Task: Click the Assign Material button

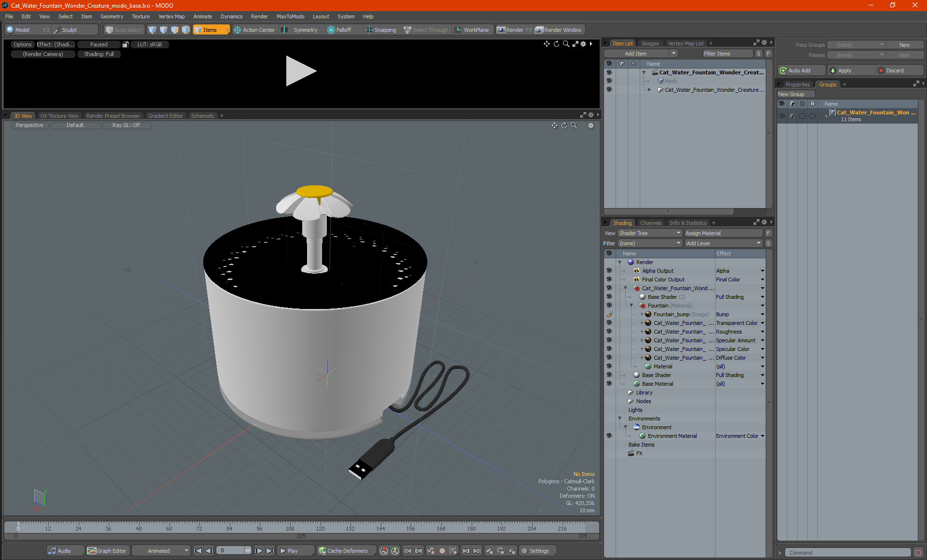Action: click(723, 233)
